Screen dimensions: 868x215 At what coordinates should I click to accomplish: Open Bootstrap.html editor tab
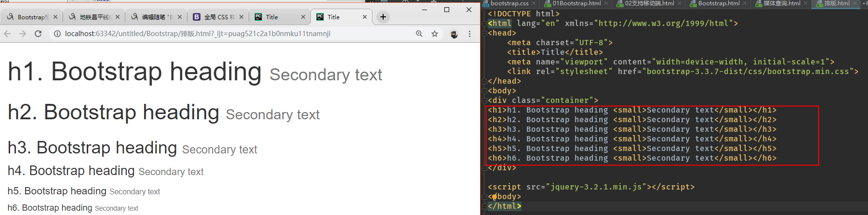coord(719,3)
